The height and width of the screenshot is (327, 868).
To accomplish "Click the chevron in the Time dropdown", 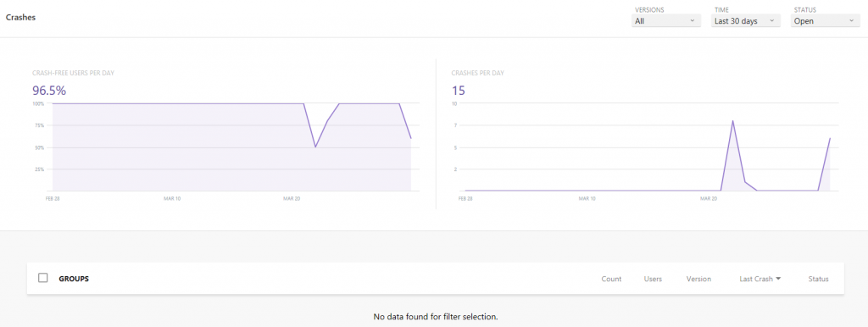I will tap(771, 21).
